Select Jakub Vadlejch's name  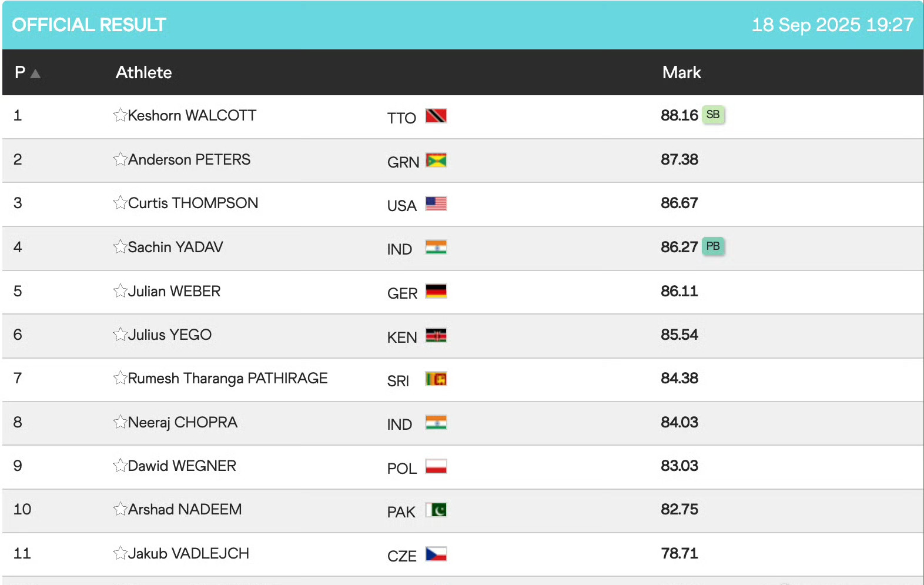tap(188, 554)
